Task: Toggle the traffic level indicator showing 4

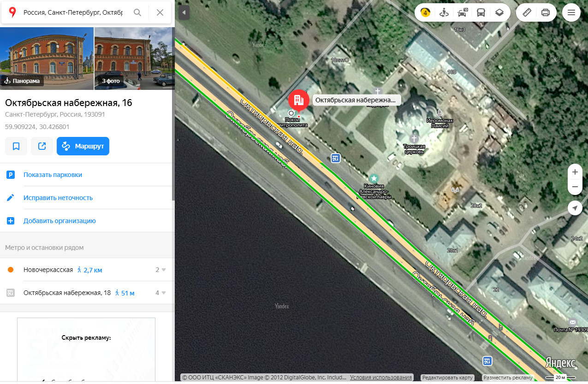Action: pyautogui.click(x=425, y=12)
